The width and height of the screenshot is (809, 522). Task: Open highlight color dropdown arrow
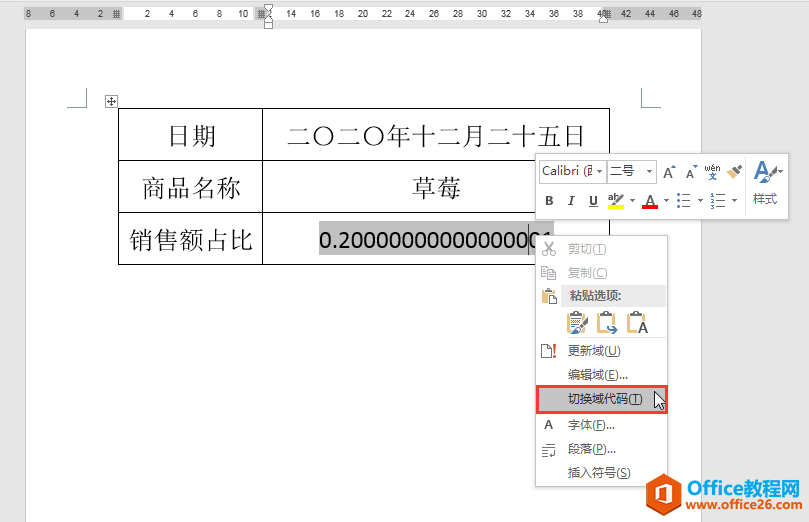point(632,201)
